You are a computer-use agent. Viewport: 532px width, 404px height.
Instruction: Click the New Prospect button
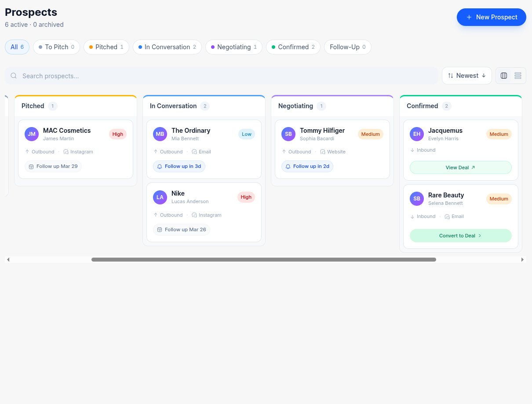pyautogui.click(x=491, y=17)
